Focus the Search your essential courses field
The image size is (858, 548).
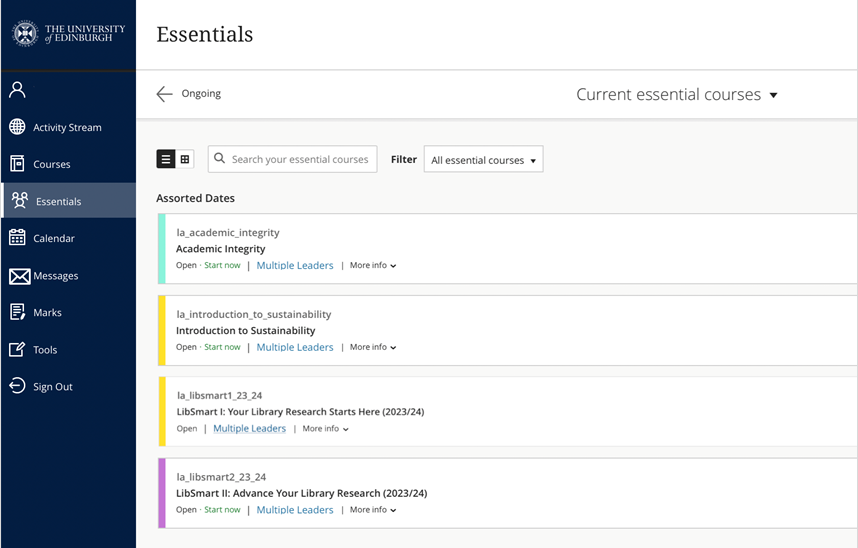293,159
